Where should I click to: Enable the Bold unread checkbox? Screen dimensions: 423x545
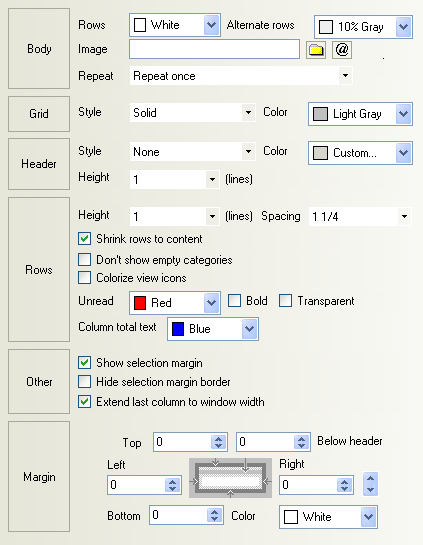pos(234,301)
